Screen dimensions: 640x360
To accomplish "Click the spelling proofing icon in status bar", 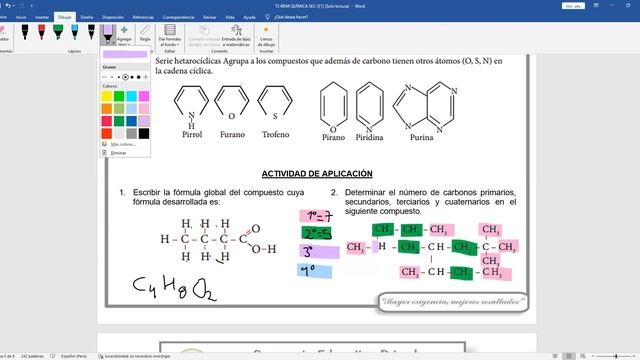I will pos(52,356).
